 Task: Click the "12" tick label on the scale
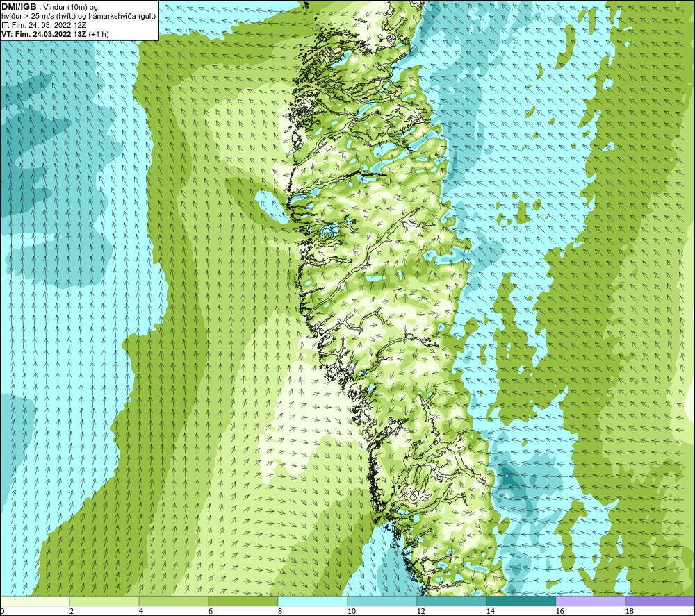(421, 612)
